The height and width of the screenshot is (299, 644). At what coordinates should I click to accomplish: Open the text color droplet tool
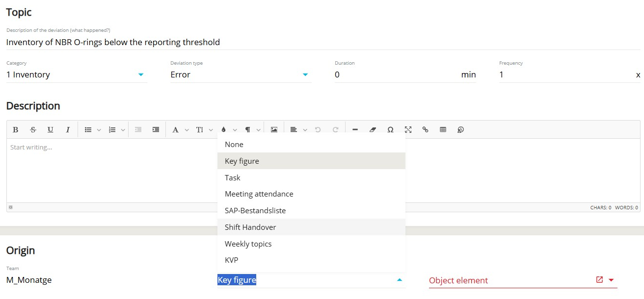(x=223, y=130)
